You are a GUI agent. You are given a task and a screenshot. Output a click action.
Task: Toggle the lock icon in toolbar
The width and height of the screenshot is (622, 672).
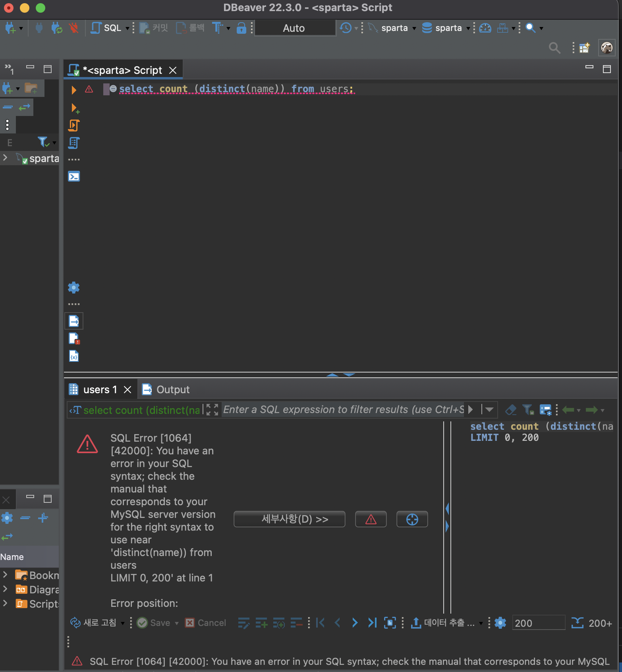tap(241, 28)
